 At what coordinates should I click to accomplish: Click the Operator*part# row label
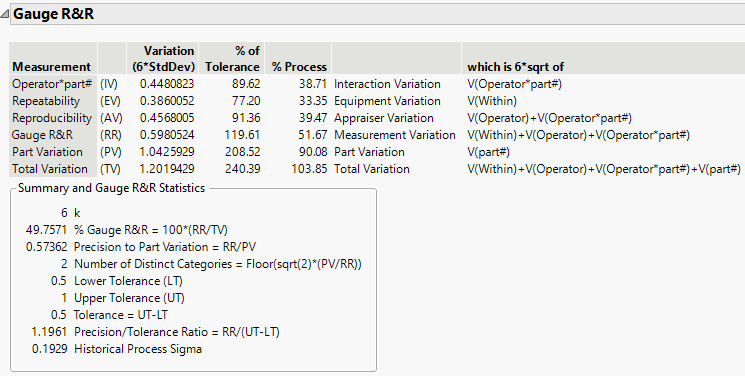pos(52,84)
